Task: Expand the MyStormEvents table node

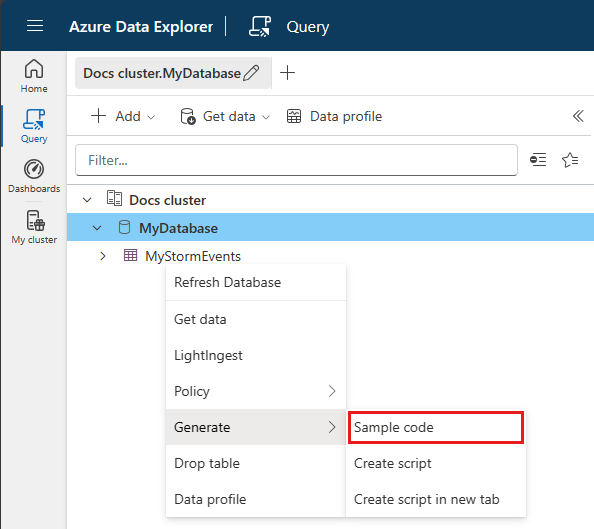Action: [x=103, y=256]
